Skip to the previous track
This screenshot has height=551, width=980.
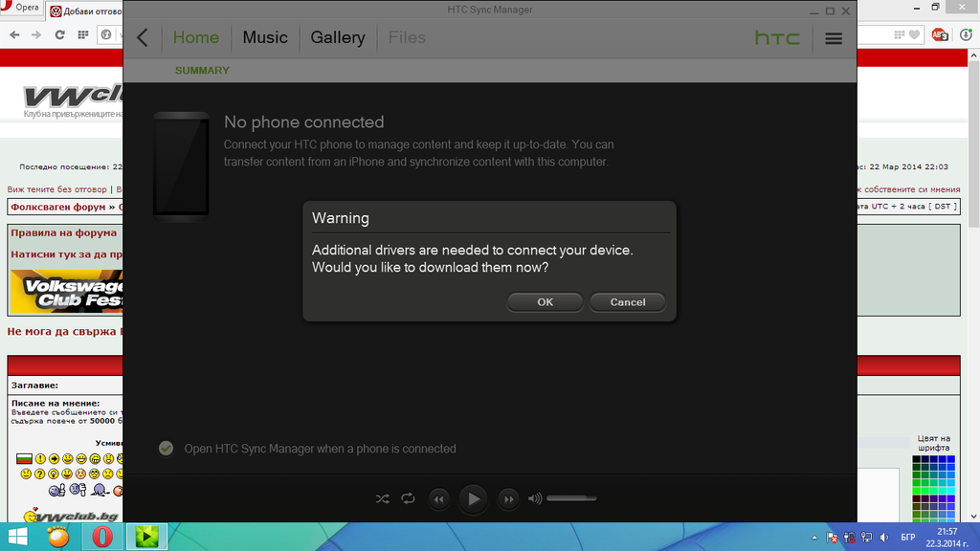(x=438, y=498)
